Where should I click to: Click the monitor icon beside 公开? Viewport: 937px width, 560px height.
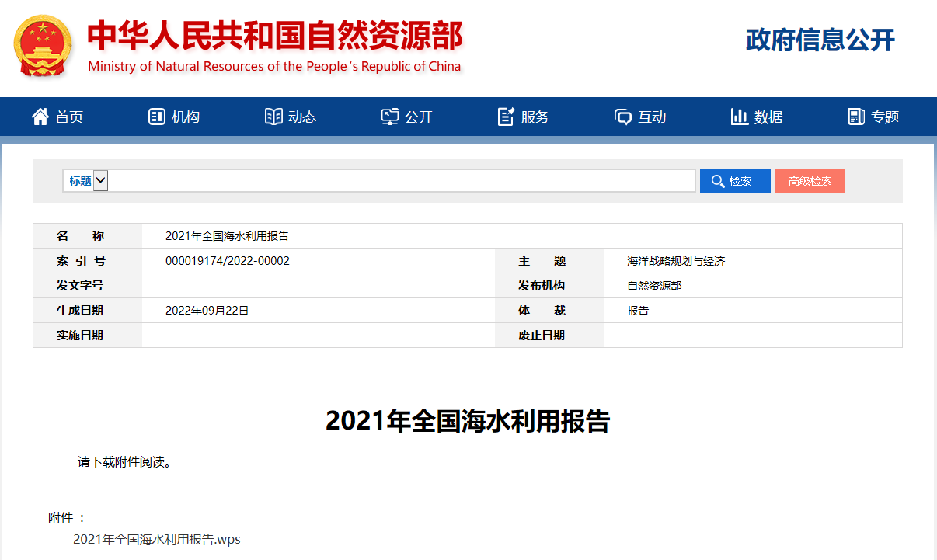point(390,117)
